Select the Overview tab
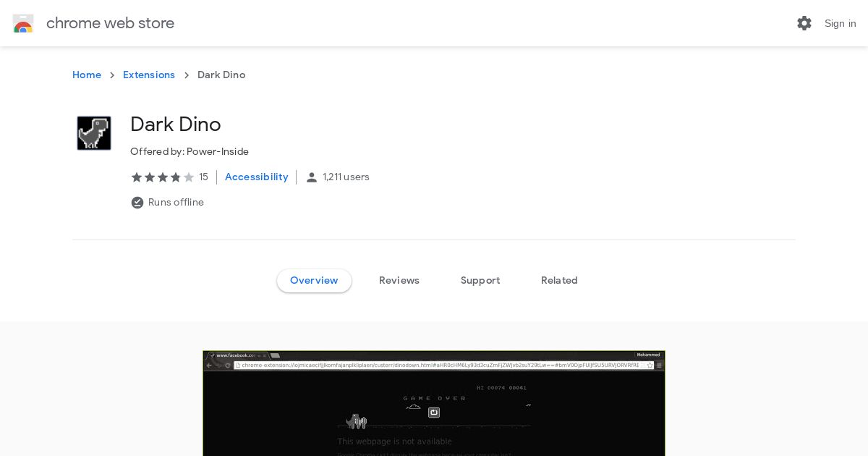The height and width of the screenshot is (456, 868). pos(314,281)
